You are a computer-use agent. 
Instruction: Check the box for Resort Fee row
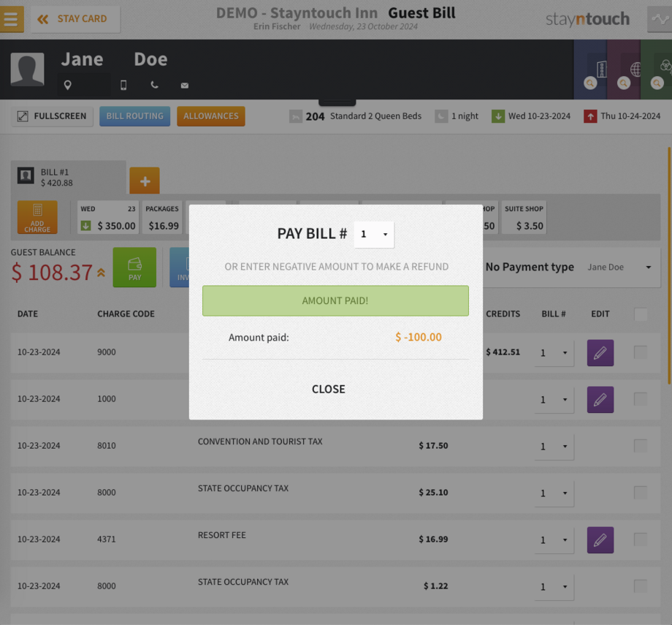641,539
